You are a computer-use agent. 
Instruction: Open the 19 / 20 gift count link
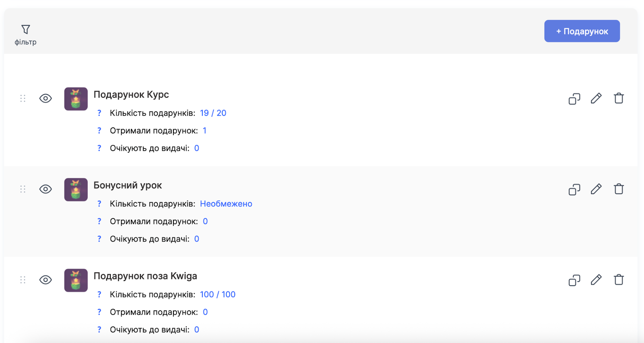pos(213,113)
